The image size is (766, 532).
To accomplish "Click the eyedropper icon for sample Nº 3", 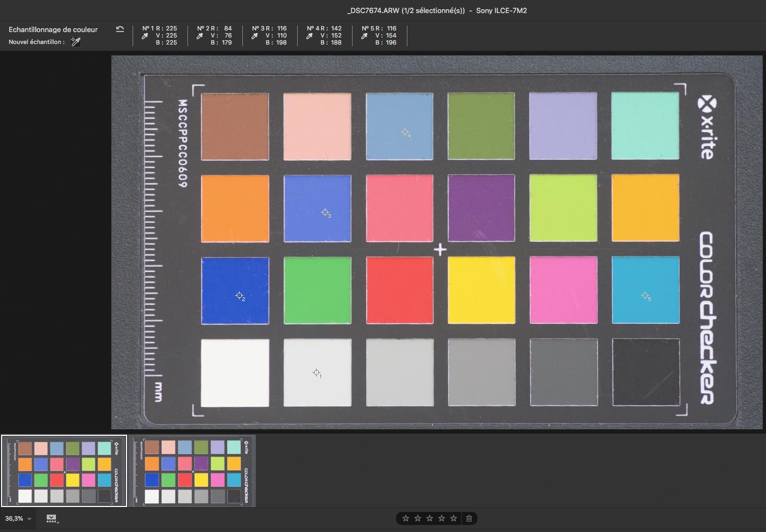I will (255, 36).
